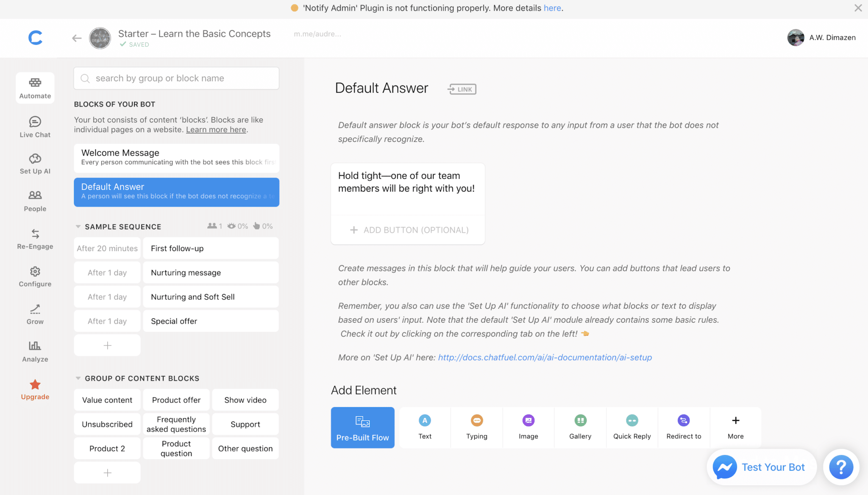Screen dimensions: 868x495
Task: Open the Grow section
Action: tap(35, 313)
